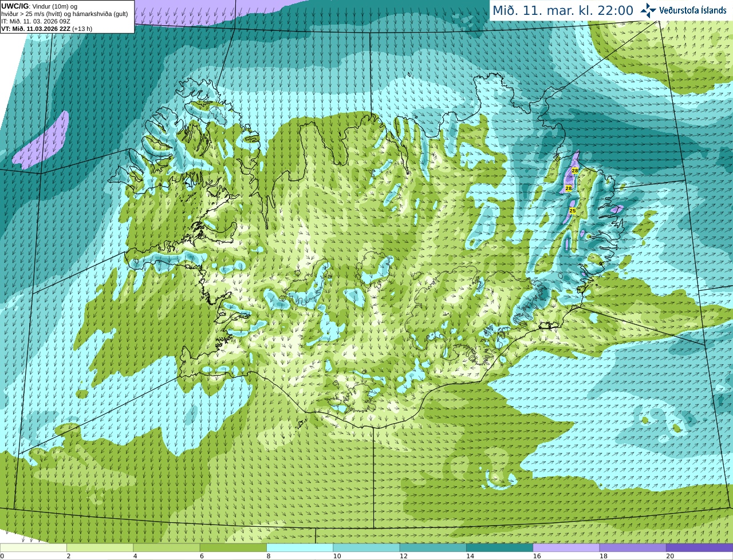Click the legend scale label '10'
The image size is (733, 560).
coord(337,556)
